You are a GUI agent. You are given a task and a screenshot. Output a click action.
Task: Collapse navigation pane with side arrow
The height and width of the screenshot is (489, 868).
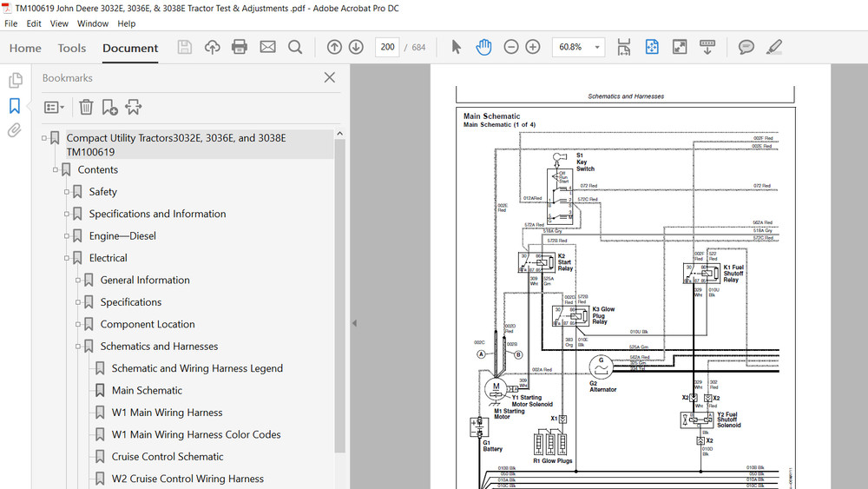click(354, 323)
